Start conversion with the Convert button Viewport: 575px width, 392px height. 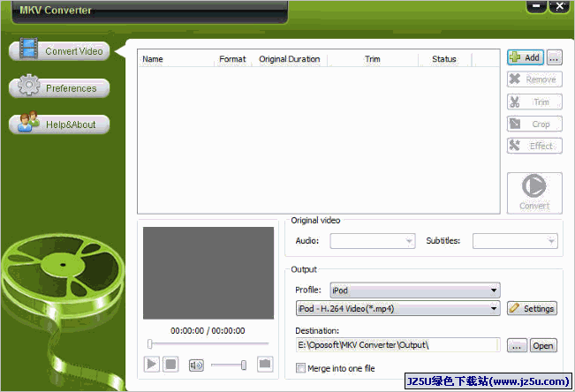[x=534, y=192]
